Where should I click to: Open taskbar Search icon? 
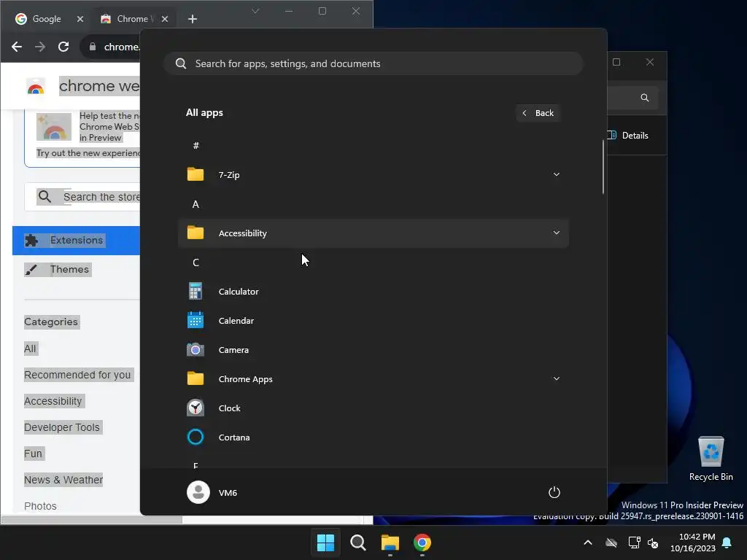tap(357, 542)
